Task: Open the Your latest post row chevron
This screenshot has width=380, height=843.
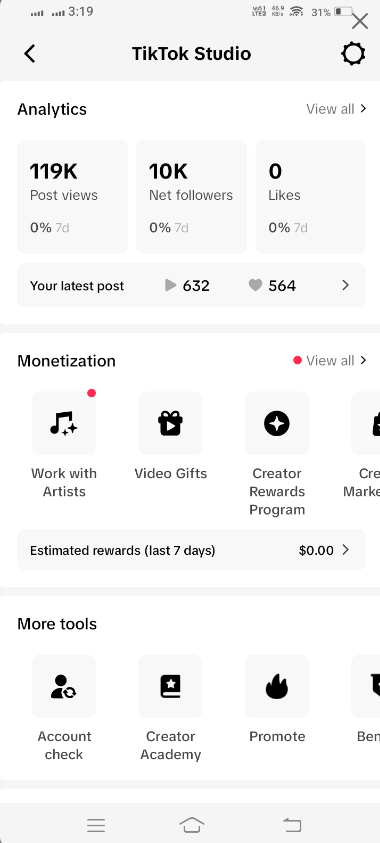Action: pyautogui.click(x=346, y=285)
